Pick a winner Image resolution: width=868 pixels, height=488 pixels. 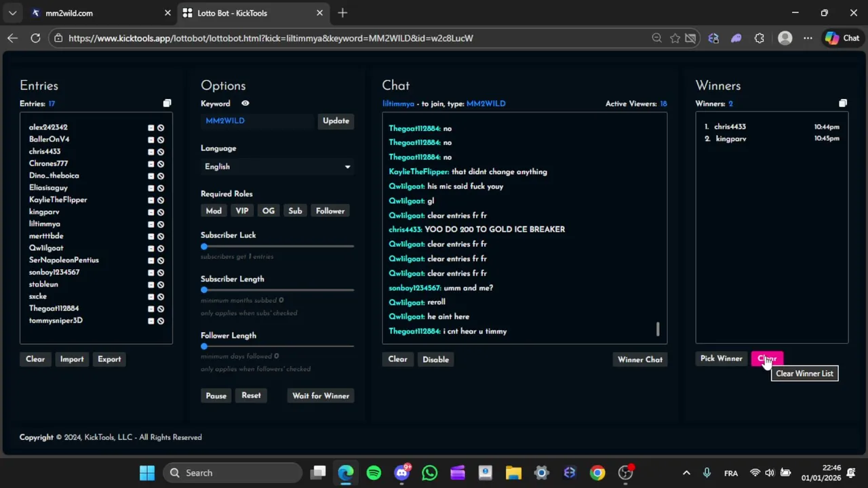[722, 359]
